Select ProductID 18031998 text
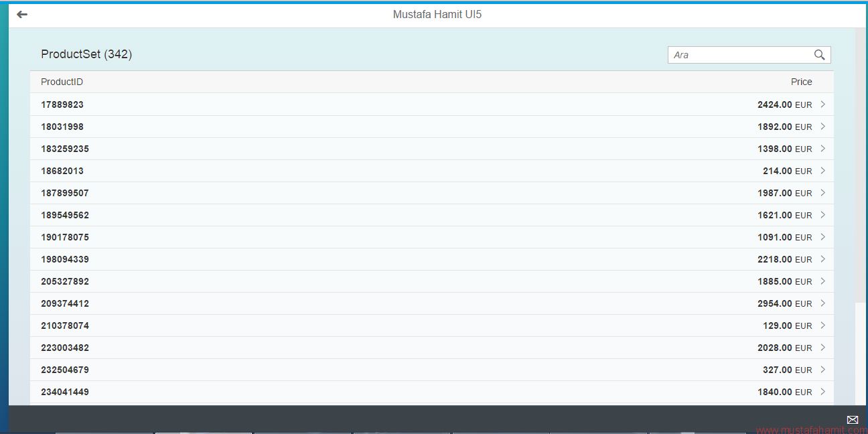This screenshot has height=434, width=868. click(x=62, y=127)
